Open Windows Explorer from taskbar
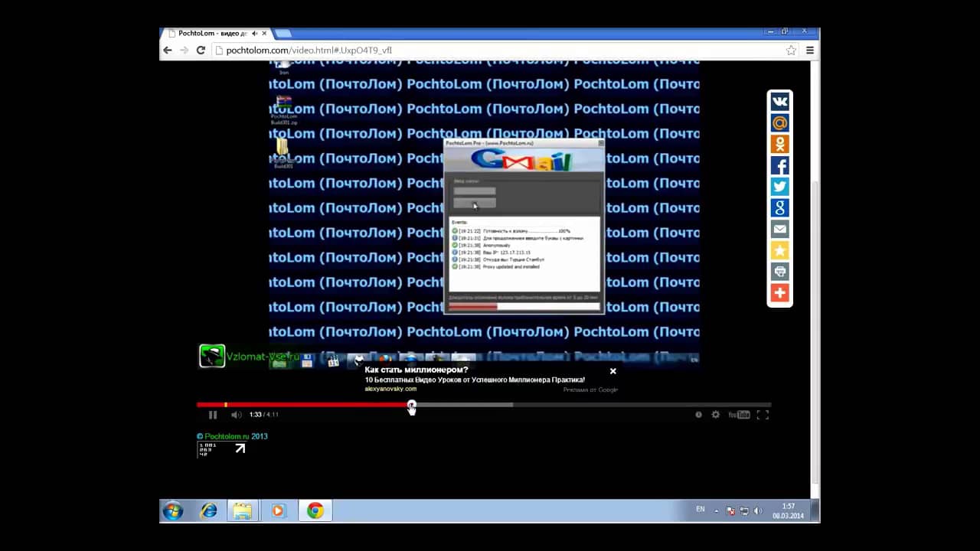Viewport: 980px width, 551px height. [243, 511]
